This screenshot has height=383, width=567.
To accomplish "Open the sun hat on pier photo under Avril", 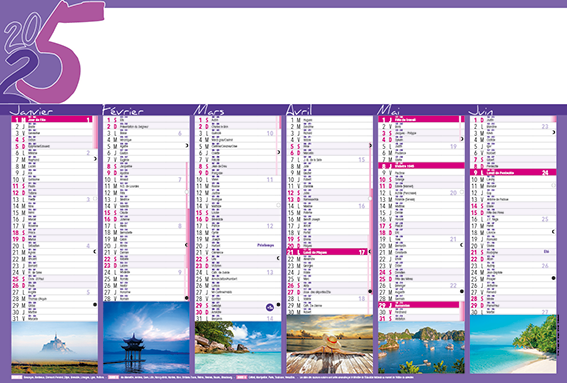I will [330, 344].
